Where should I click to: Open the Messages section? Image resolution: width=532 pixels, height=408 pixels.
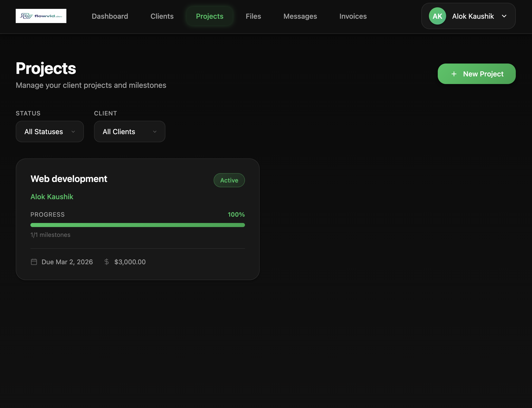[300, 16]
